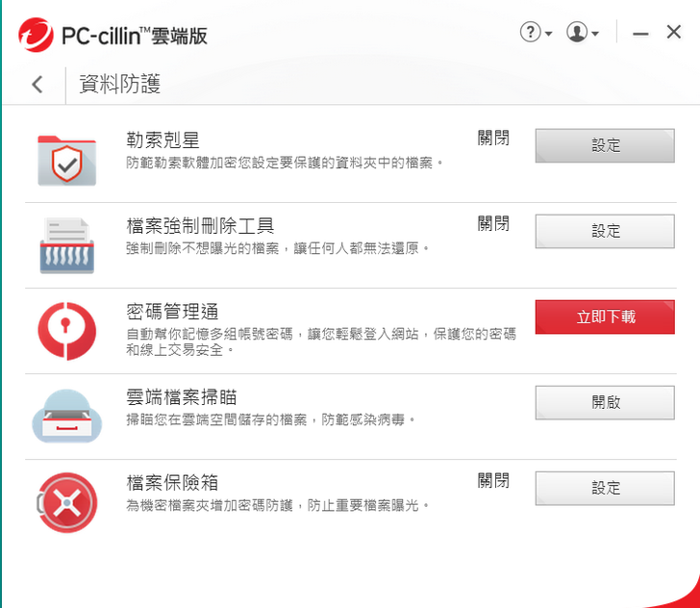
Task: Open 設定 for 勒索剋星
Action: pyautogui.click(x=605, y=145)
